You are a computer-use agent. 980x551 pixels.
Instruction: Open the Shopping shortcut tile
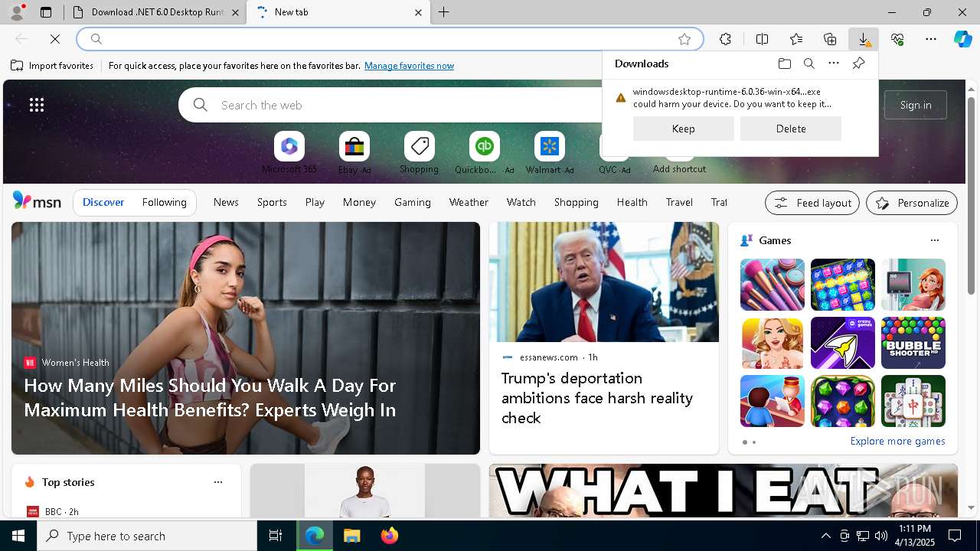[x=420, y=152]
